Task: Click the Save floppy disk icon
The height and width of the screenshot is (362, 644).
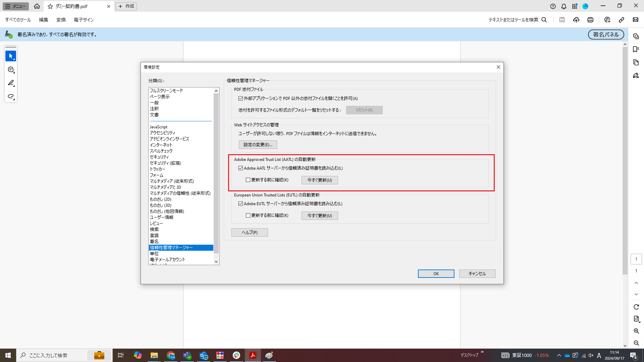Action: point(562,20)
